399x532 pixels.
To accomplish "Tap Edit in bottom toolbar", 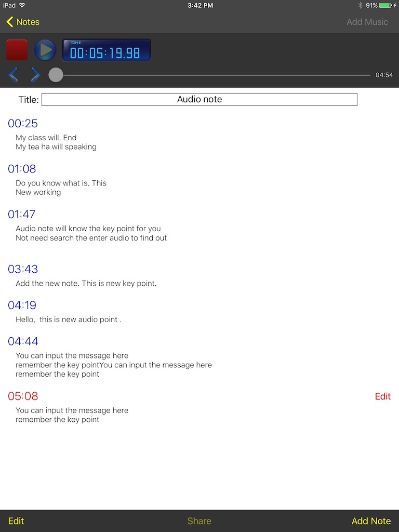I will 16,521.
